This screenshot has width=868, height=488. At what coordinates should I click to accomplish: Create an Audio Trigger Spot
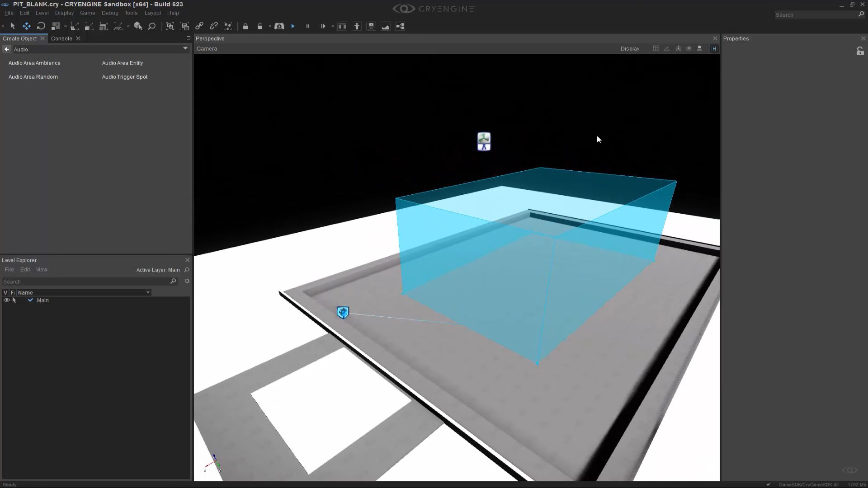125,77
